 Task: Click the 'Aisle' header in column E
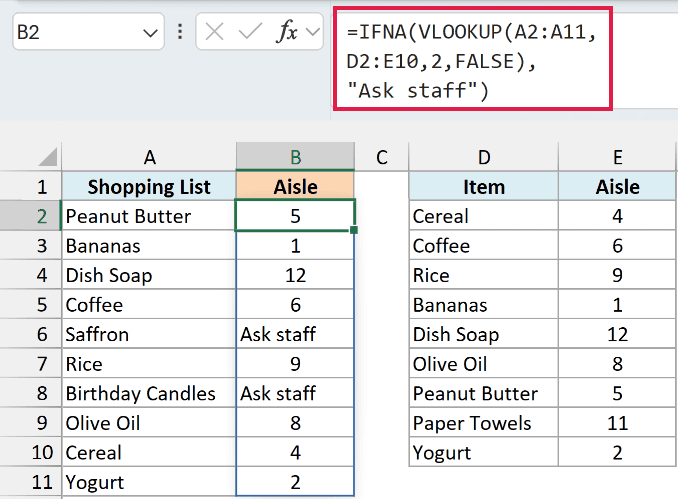click(617, 186)
